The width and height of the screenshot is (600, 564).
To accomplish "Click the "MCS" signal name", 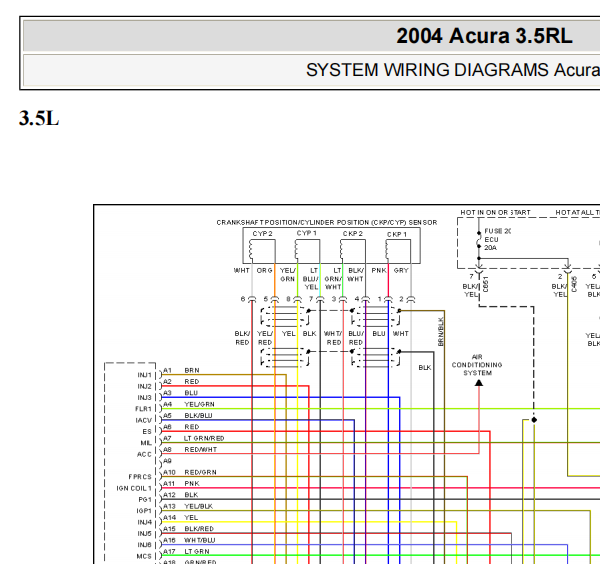I will [x=144, y=556].
